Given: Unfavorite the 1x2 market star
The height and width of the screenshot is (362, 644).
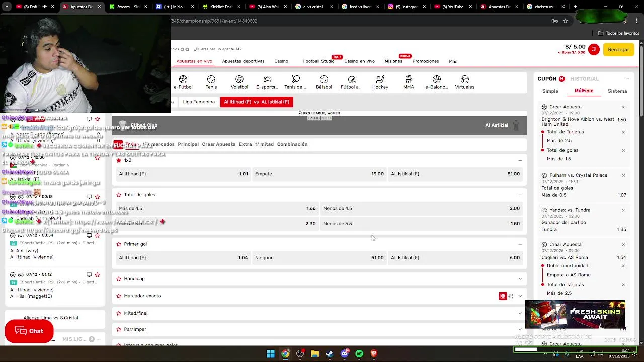Looking at the screenshot, I should 119,160.
